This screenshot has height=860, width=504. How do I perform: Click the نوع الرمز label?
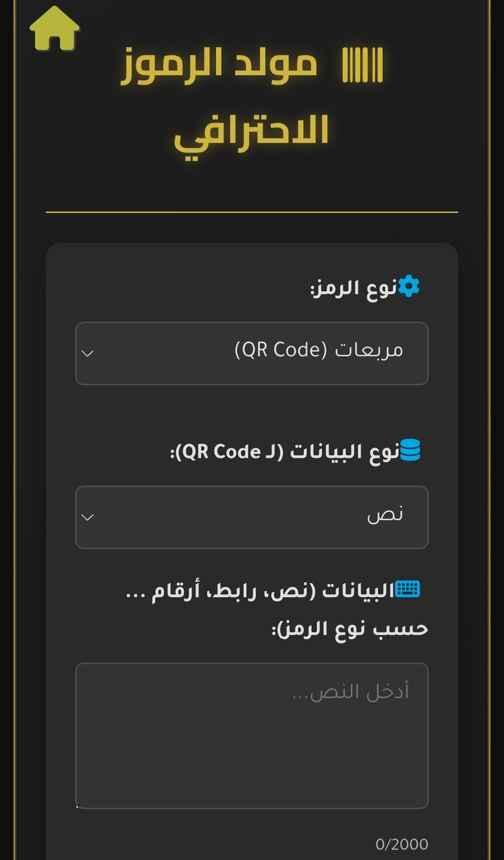(353, 288)
